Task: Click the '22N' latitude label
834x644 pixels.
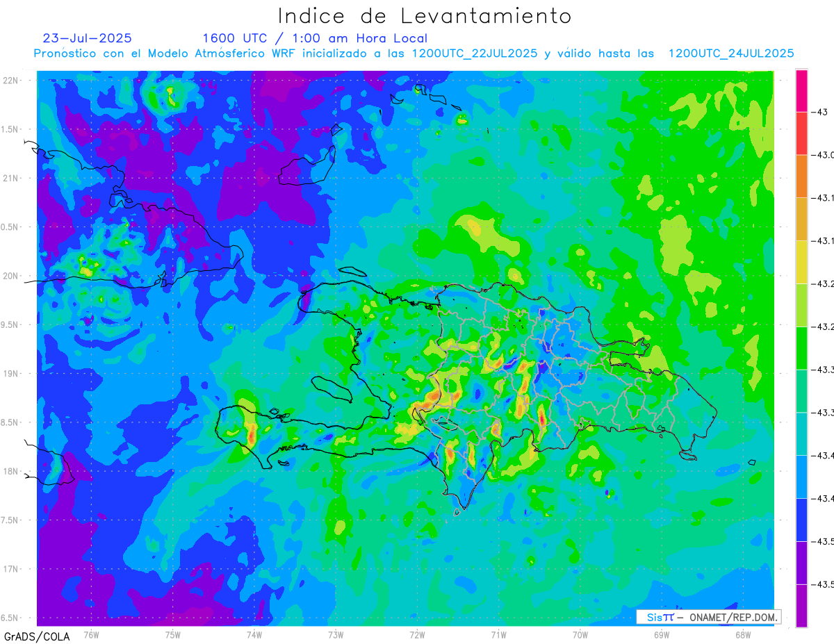Action: (10, 81)
